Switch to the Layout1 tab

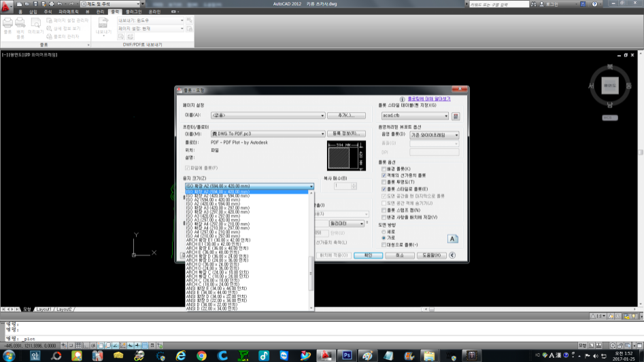point(44,310)
